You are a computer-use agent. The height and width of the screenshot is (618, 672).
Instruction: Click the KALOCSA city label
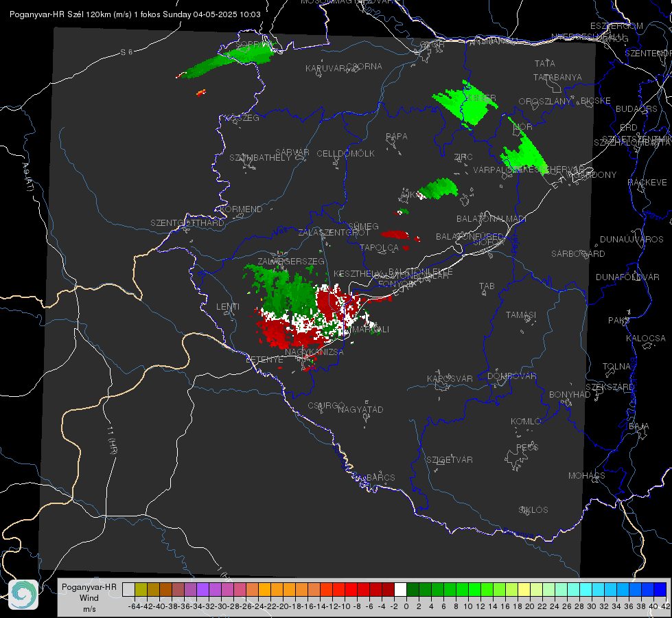(646, 339)
